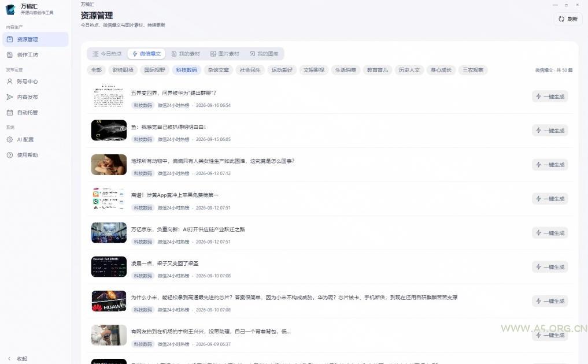The image size is (588, 364).
Task: Open the 凌晨一点 article thumbnail
Action: [109, 267]
